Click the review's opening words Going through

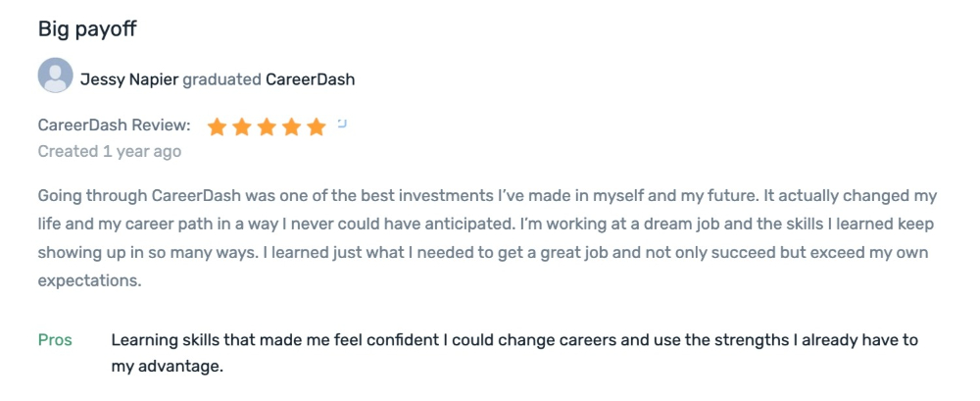[92, 196]
